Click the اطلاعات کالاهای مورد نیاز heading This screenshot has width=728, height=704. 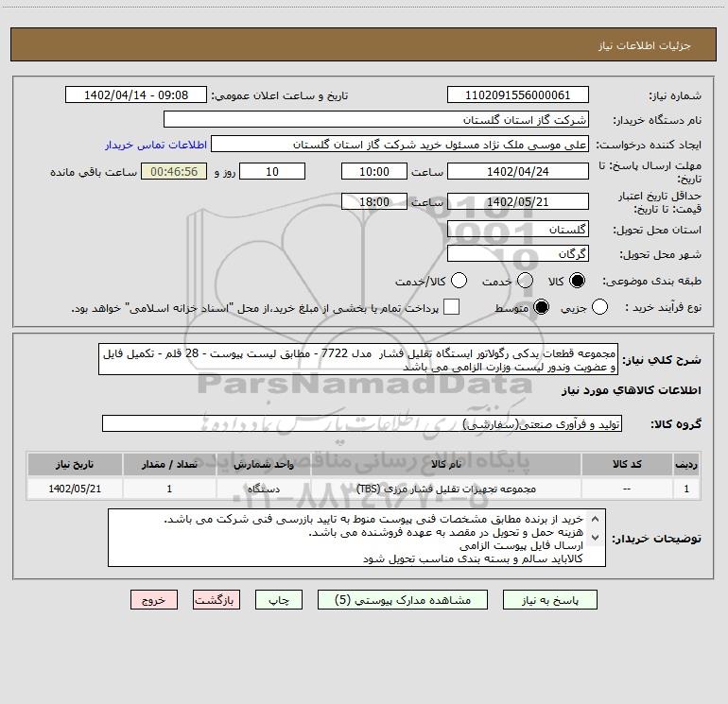(x=631, y=390)
